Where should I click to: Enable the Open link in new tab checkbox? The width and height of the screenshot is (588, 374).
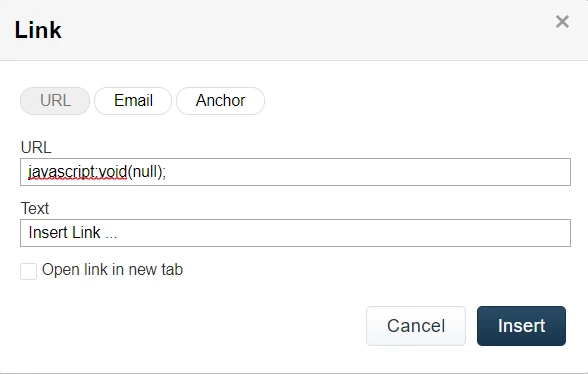click(28, 271)
